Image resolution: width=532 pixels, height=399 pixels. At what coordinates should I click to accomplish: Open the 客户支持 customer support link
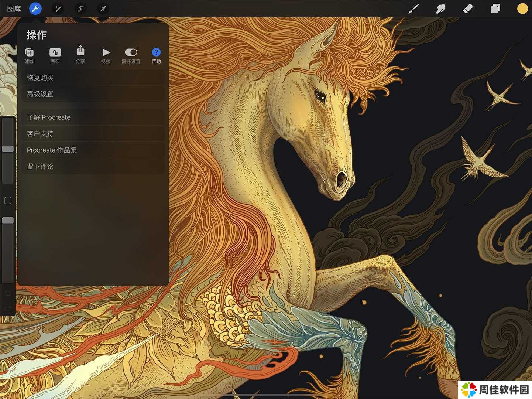(x=92, y=134)
